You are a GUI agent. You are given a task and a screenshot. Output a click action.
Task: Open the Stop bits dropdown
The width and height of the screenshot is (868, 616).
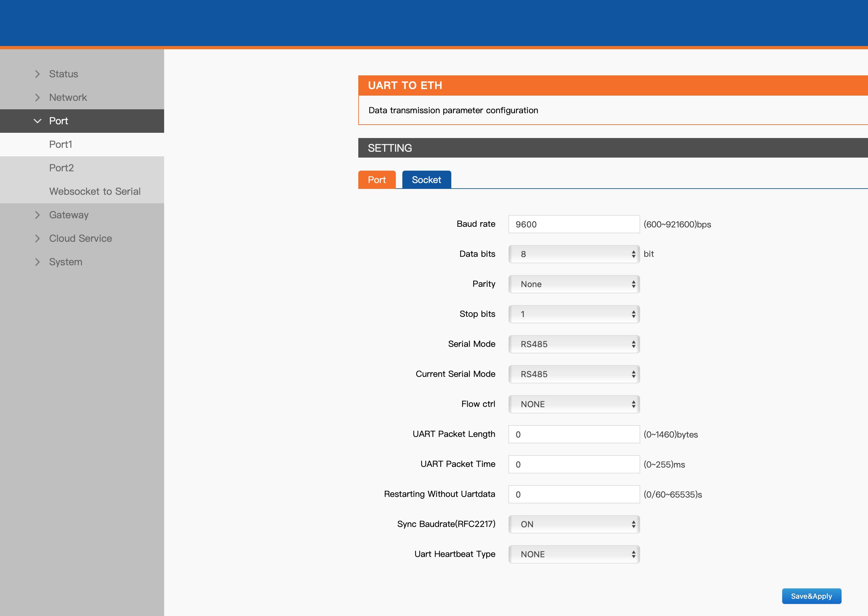point(574,314)
